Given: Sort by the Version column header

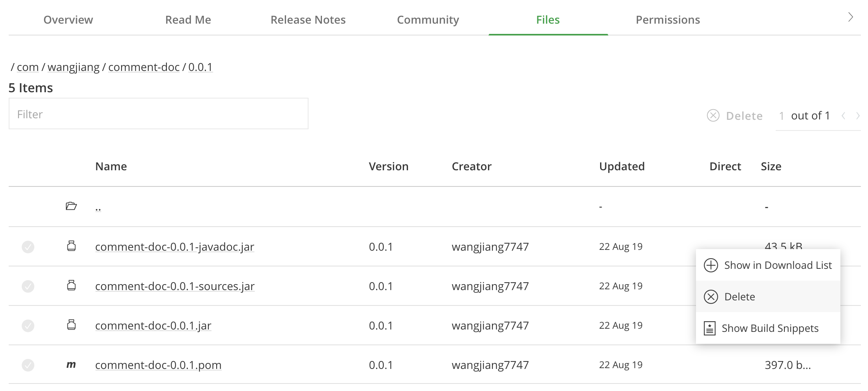Looking at the screenshot, I should (x=389, y=166).
